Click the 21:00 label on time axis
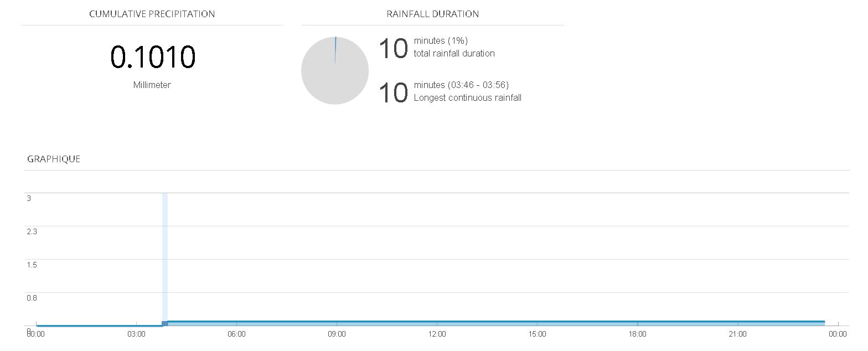The width and height of the screenshot is (868, 351). (x=737, y=334)
